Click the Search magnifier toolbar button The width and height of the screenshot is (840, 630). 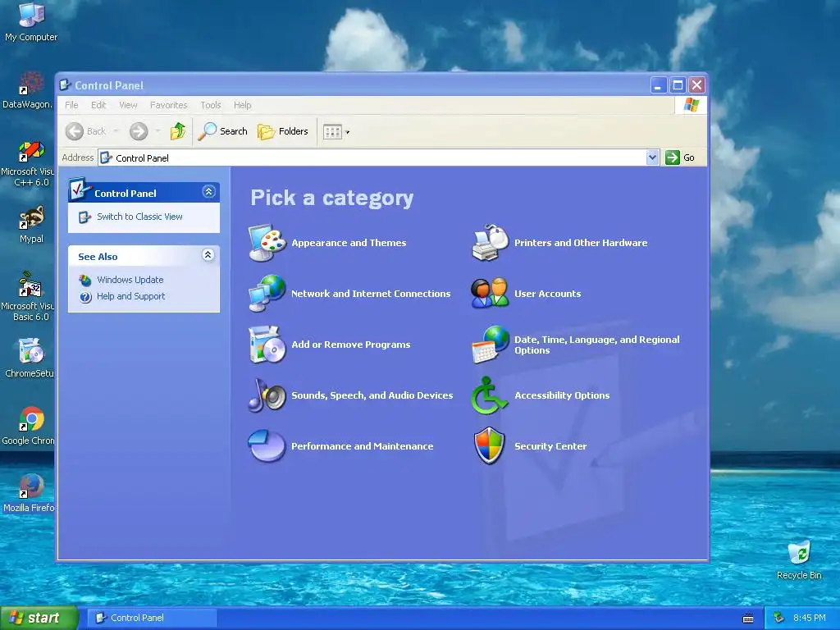[x=222, y=131]
